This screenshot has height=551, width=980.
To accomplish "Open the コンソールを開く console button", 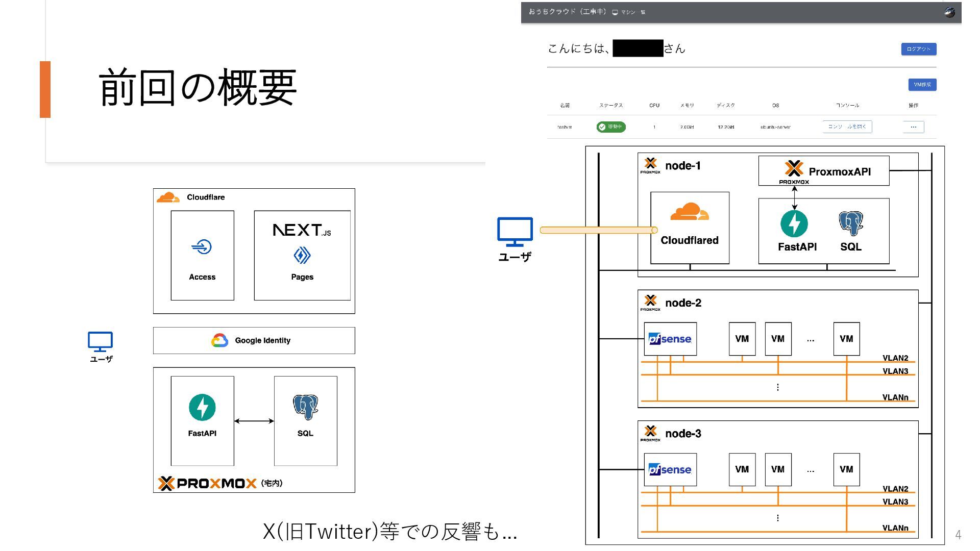I will click(847, 127).
